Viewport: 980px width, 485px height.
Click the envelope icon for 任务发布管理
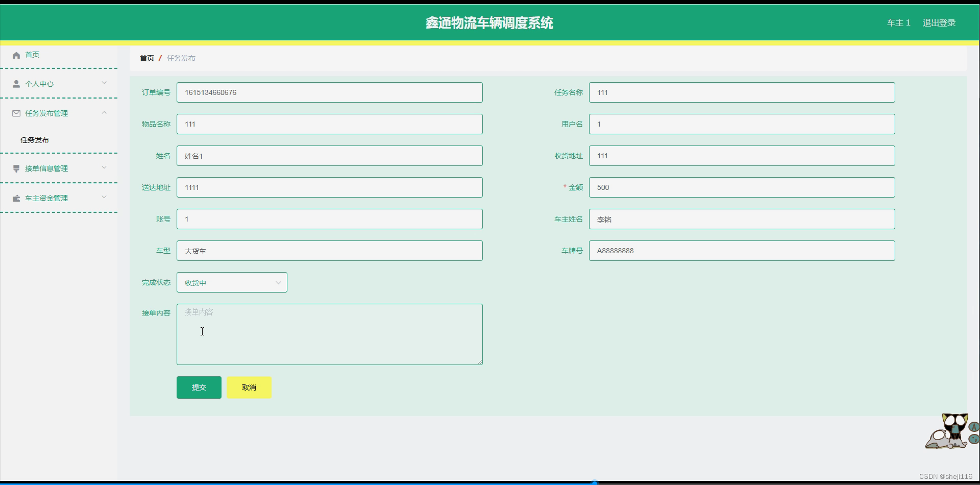point(16,113)
